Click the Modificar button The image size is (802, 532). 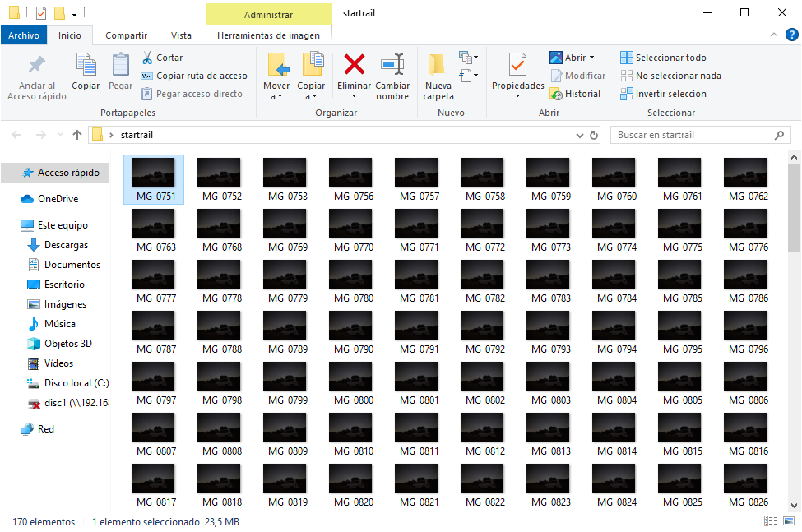tap(578, 76)
